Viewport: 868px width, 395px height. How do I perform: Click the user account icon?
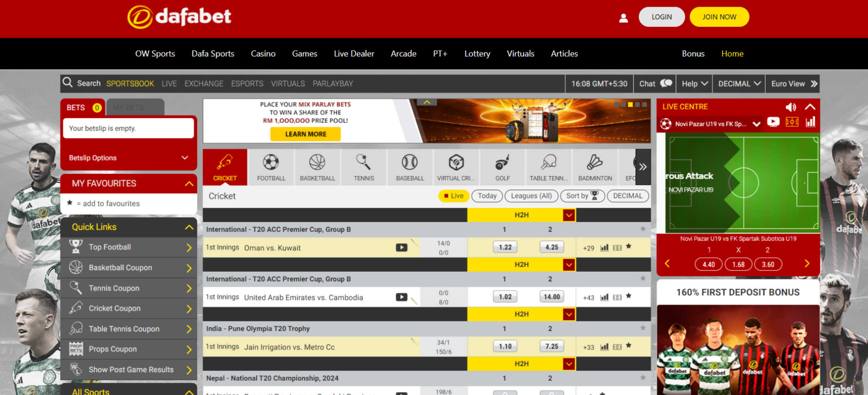click(623, 18)
